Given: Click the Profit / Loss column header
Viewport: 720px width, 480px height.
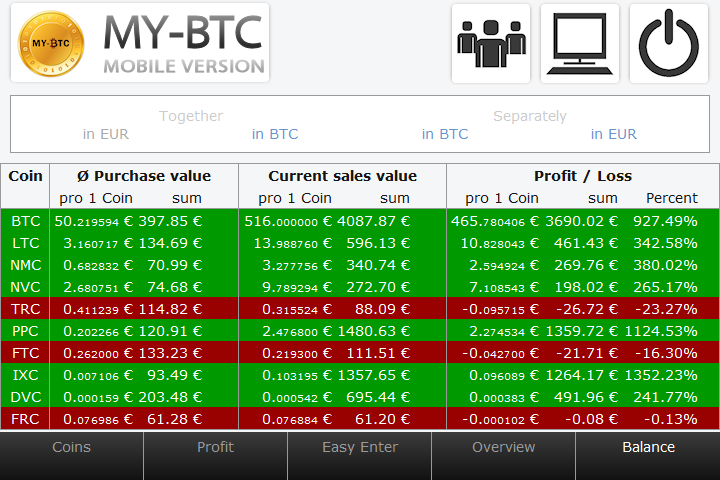Looking at the screenshot, I should point(582,176).
